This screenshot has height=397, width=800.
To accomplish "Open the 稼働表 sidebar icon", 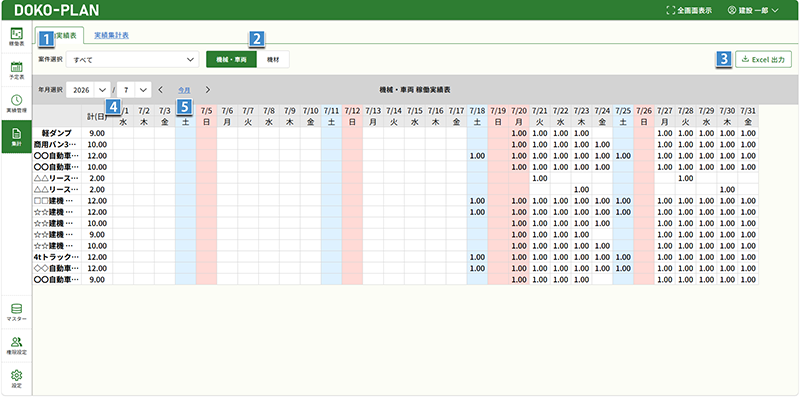I will (x=16, y=37).
